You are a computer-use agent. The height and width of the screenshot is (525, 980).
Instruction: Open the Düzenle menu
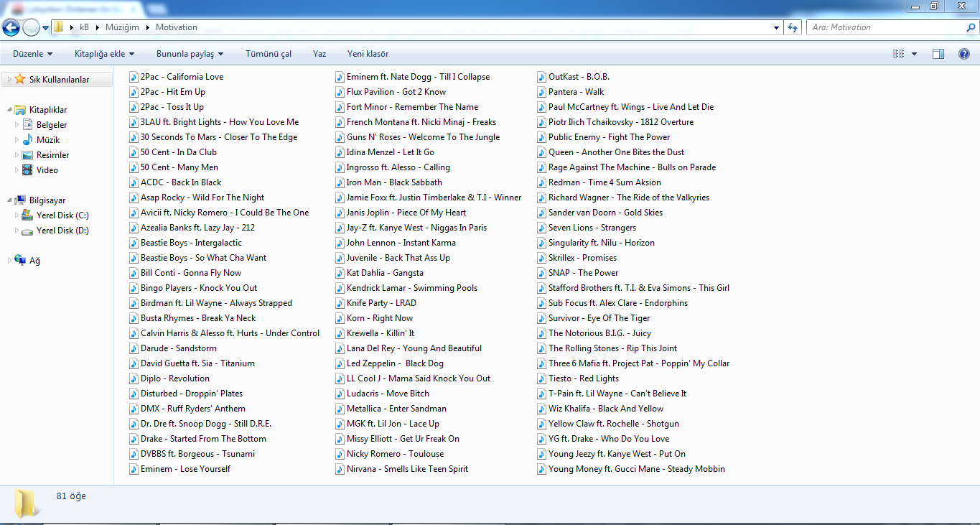[32, 54]
